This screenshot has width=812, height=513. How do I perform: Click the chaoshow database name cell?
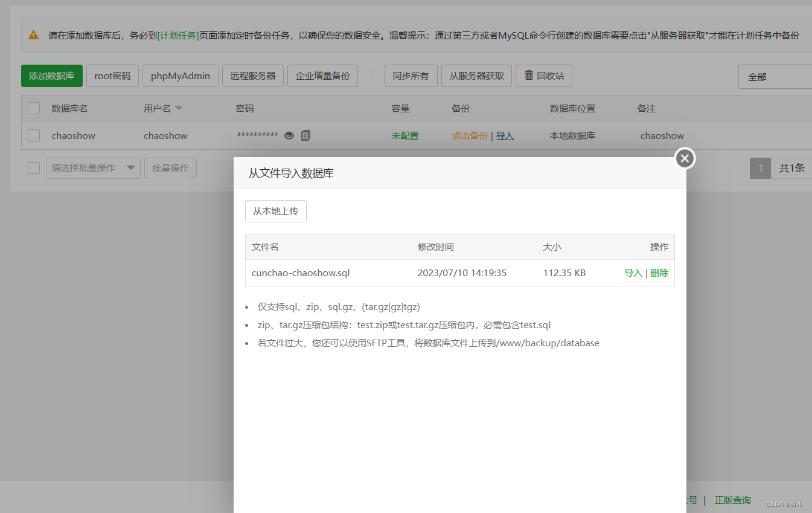coord(74,135)
